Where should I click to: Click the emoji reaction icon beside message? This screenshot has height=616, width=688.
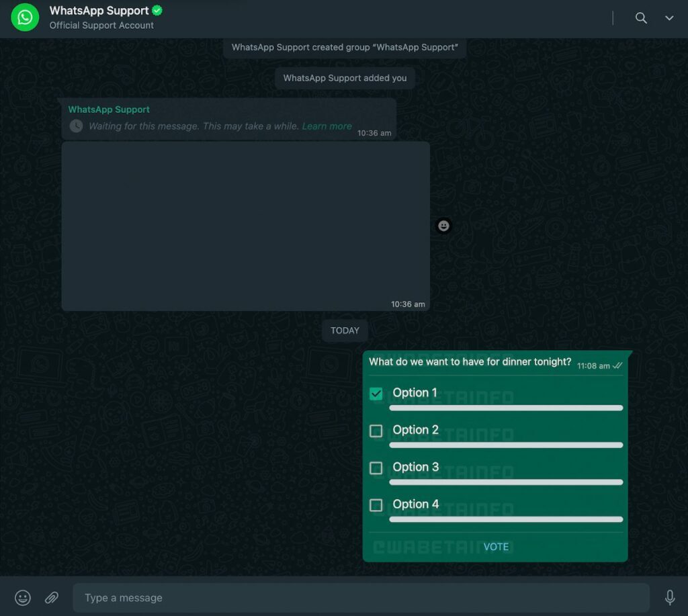pyautogui.click(x=443, y=226)
